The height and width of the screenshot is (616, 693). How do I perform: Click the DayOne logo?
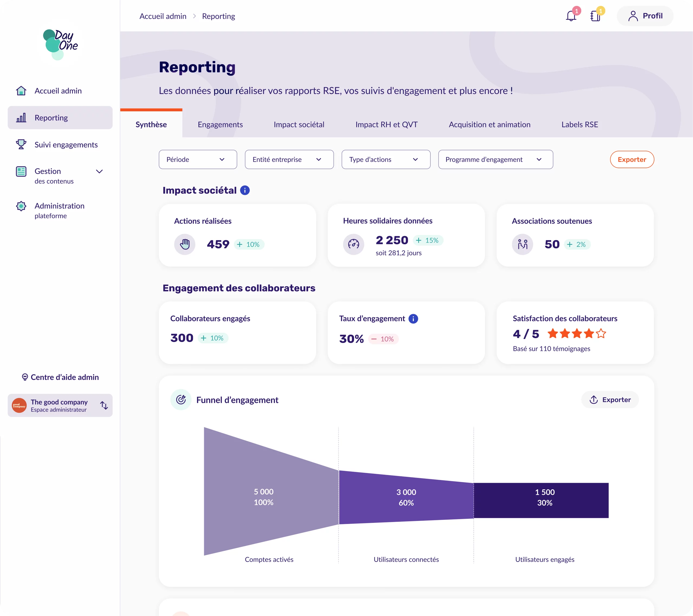point(60,45)
